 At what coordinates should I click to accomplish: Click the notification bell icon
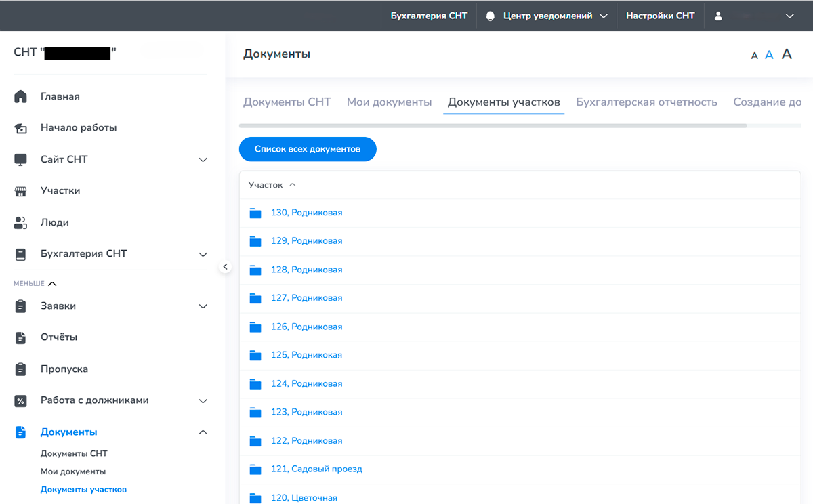coord(491,16)
